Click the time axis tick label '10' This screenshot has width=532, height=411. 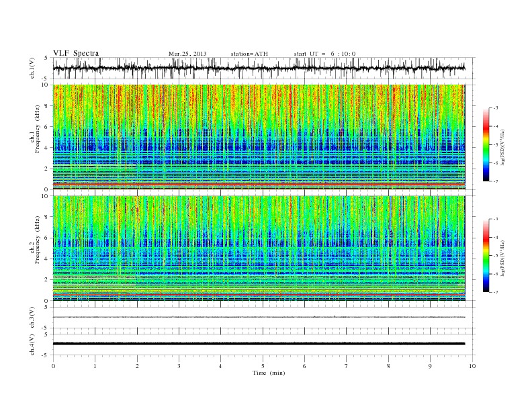click(472, 366)
